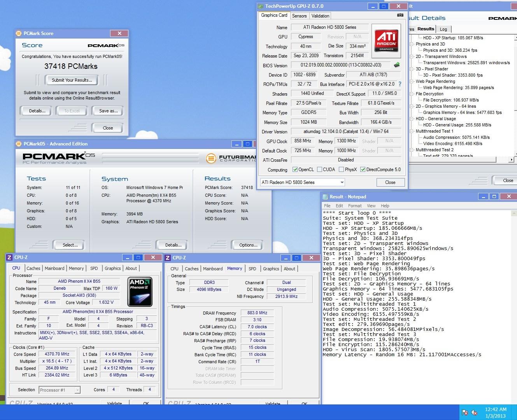Click the GPU-Z title bar app icon

pos(261,6)
